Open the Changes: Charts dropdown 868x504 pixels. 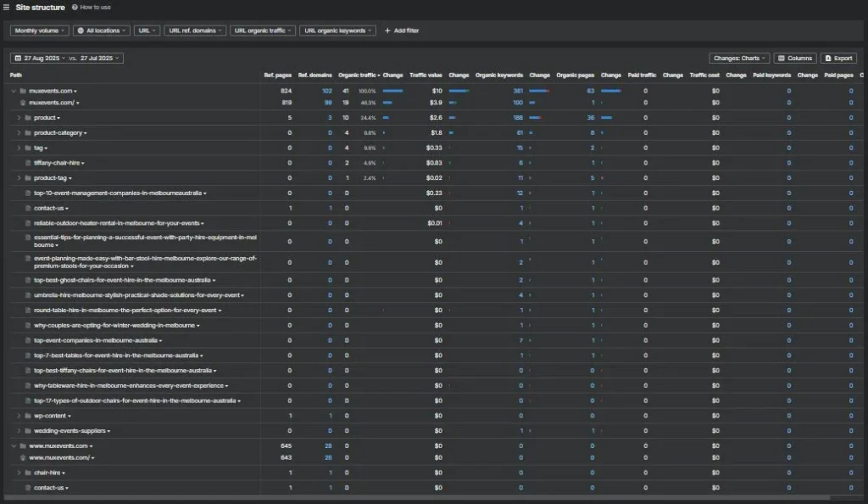[x=739, y=59]
